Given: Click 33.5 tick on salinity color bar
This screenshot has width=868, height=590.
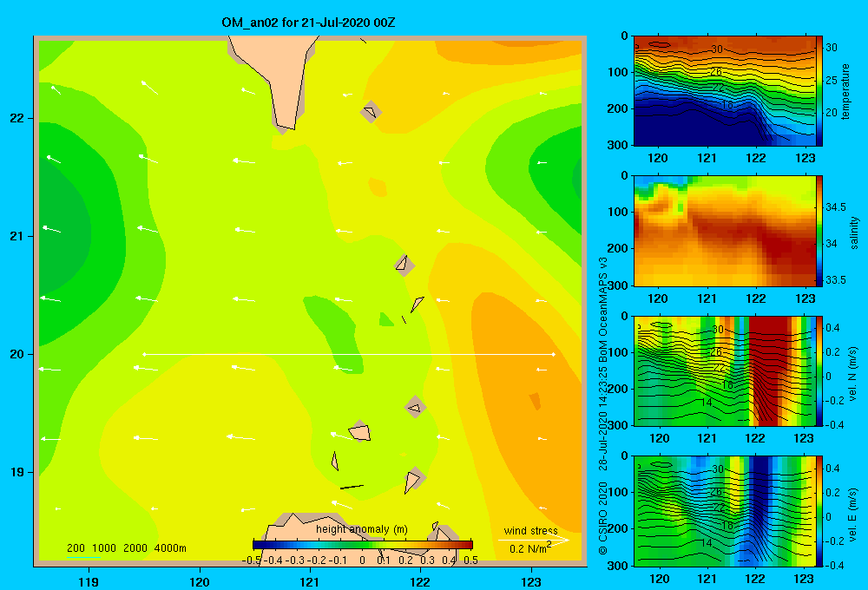Looking at the screenshot, I should pyautogui.click(x=835, y=280).
